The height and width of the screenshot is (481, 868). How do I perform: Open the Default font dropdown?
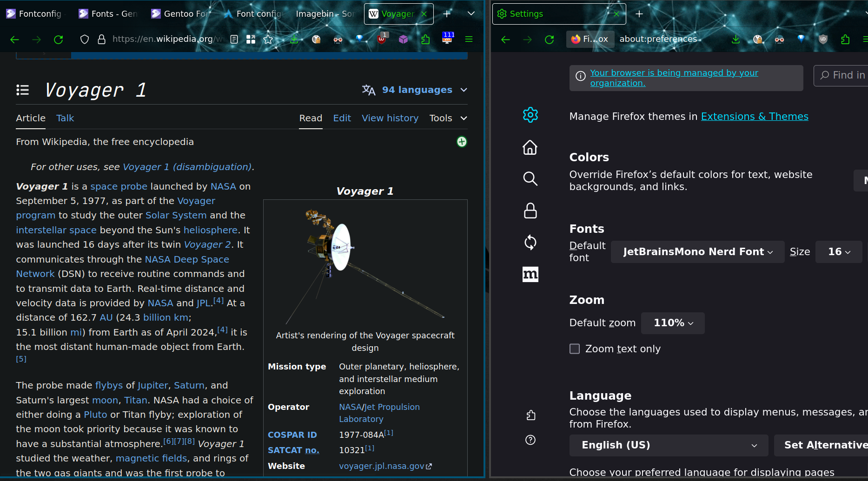coord(697,252)
